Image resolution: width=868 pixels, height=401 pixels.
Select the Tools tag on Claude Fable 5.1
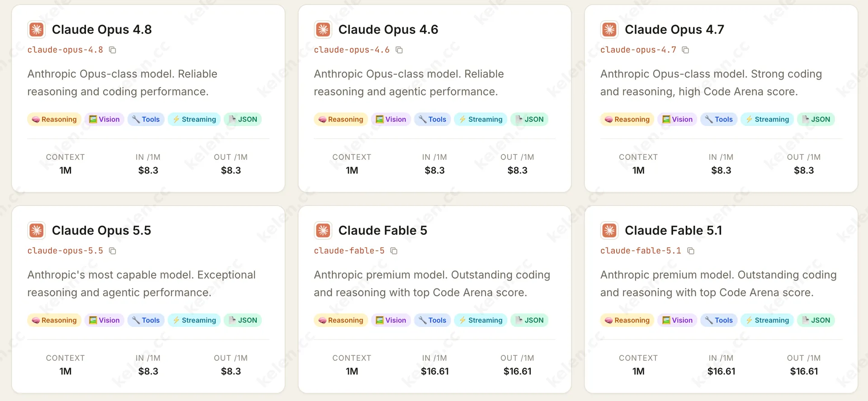click(x=719, y=320)
